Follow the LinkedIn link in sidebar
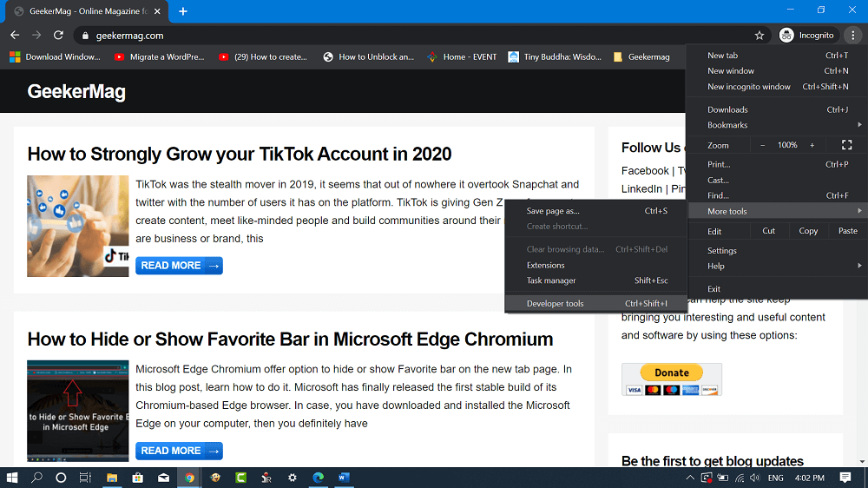The height and width of the screenshot is (488, 868). [641, 189]
